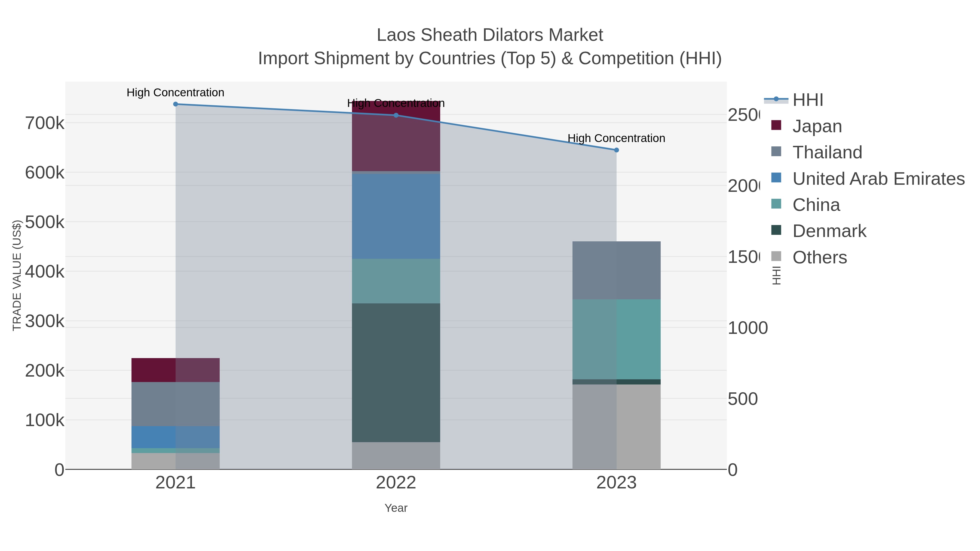Click the 1000 tick on right HHI axis

[x=748, y=328]
